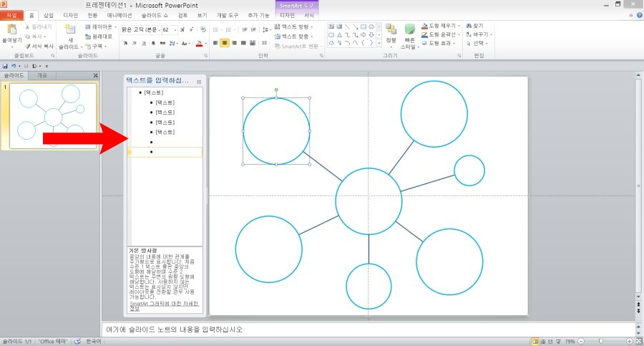
Task: Toggle center text alignment button
Action: click(225, 44)
